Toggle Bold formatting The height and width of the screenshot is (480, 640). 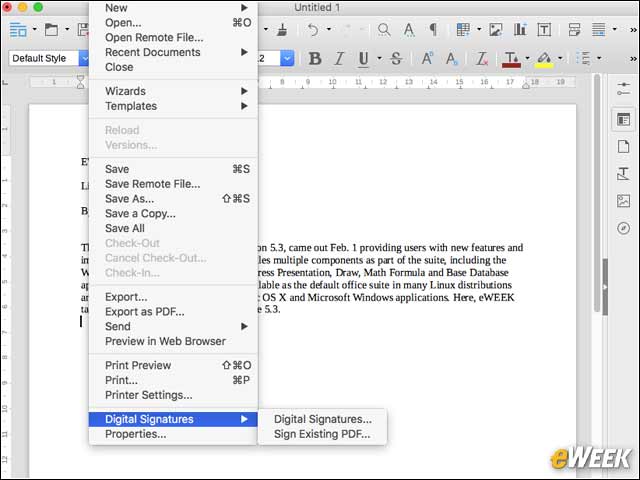(315, 59)
